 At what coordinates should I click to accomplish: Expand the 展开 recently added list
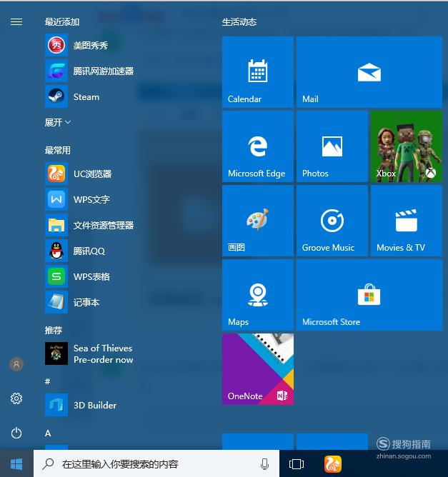pos(58,122)
